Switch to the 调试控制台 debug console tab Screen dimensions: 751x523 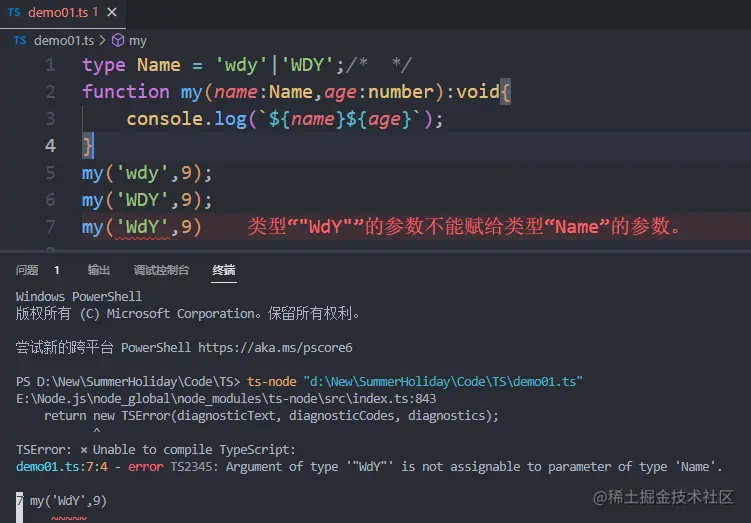[161, 270]
